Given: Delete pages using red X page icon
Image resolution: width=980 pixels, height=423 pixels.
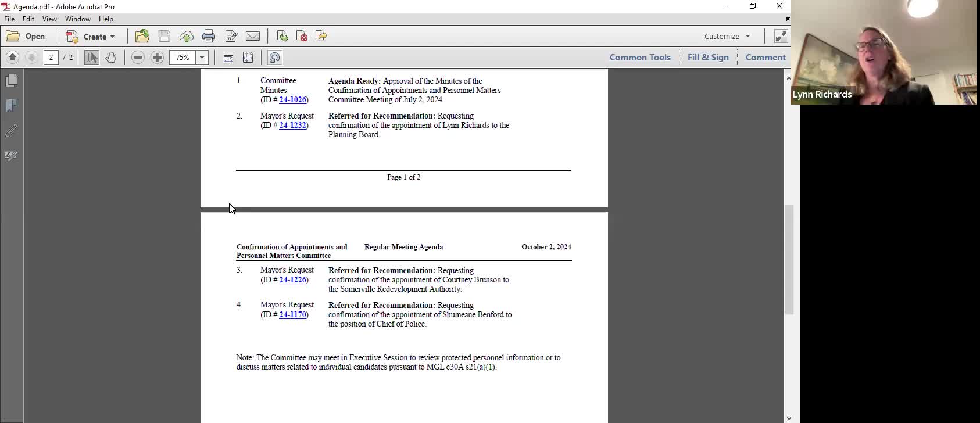Looking at the screenshot, I should click(x=302, y=36).
